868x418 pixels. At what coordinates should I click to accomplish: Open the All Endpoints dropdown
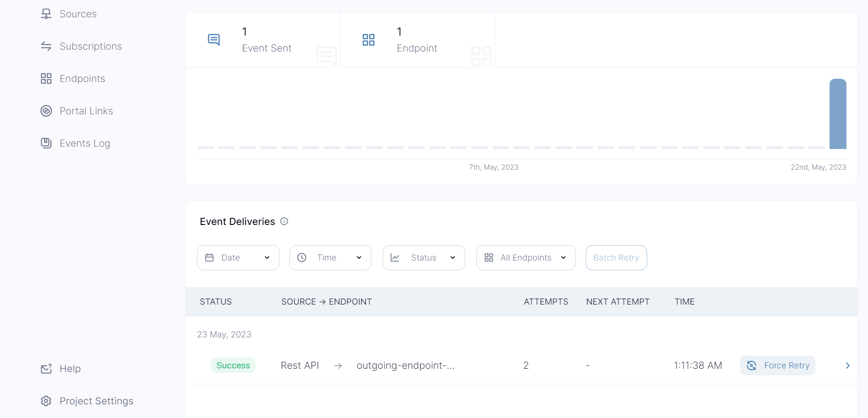[x=526, y=258]
